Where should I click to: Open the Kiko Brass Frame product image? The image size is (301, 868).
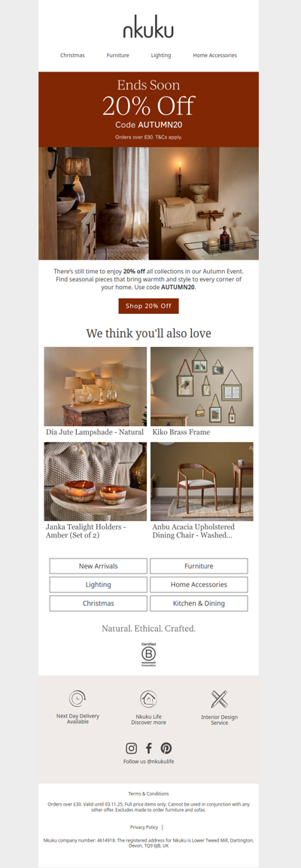[202, 386]
